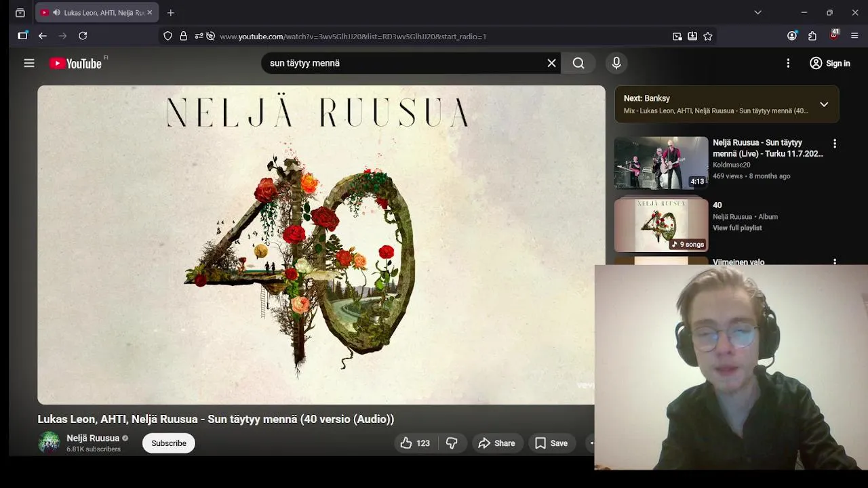
Task: Expand the Mix playlist panel chevron
Action: [x=824, y=104]
